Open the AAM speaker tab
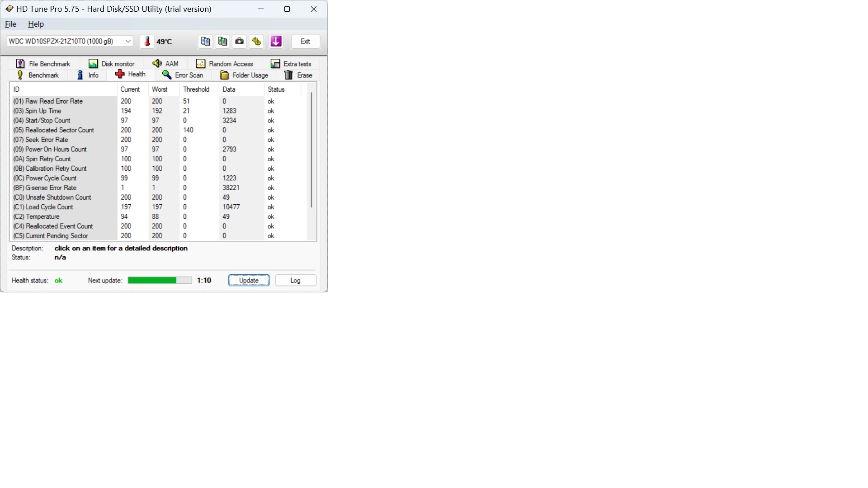868x488 pixels. 165,64
